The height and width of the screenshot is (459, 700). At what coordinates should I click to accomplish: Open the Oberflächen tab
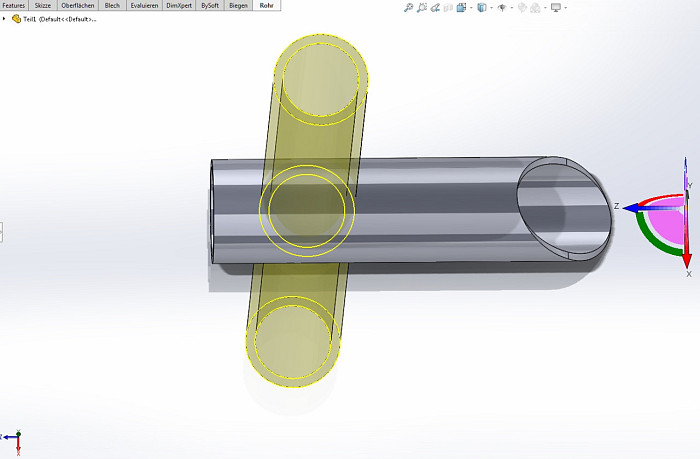78,5
